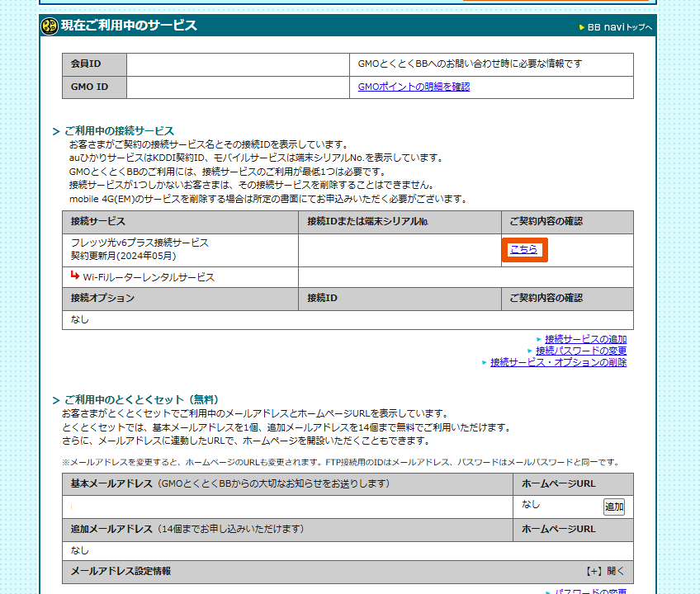Select the Wi-Fiルーターレンタルサービス entry

149,277
